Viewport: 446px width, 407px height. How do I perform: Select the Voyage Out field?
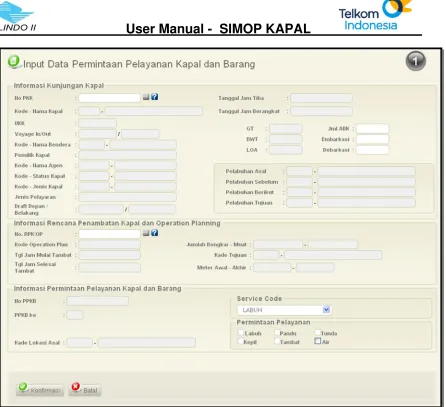tap(140, 134)
